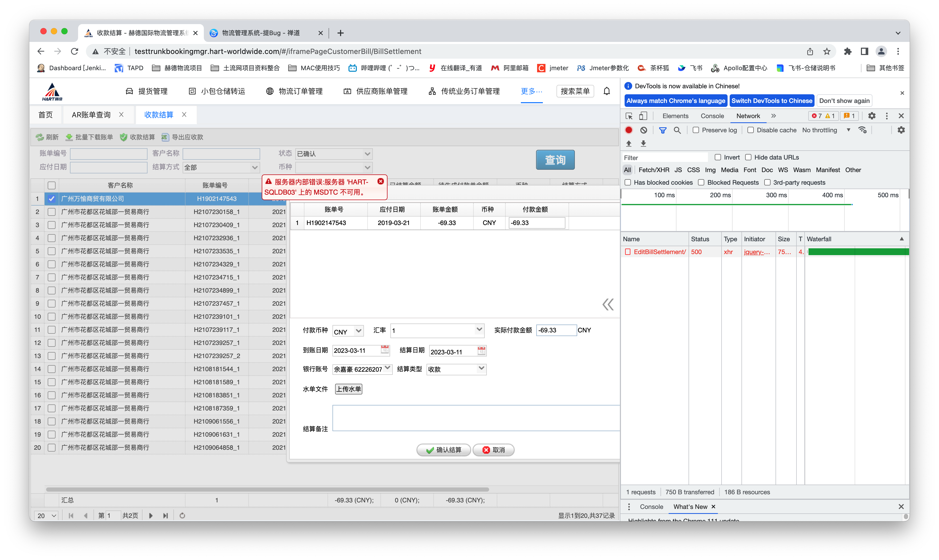Close the red server error popup
This screenshot has height=560, width=939.
(380, 181)
